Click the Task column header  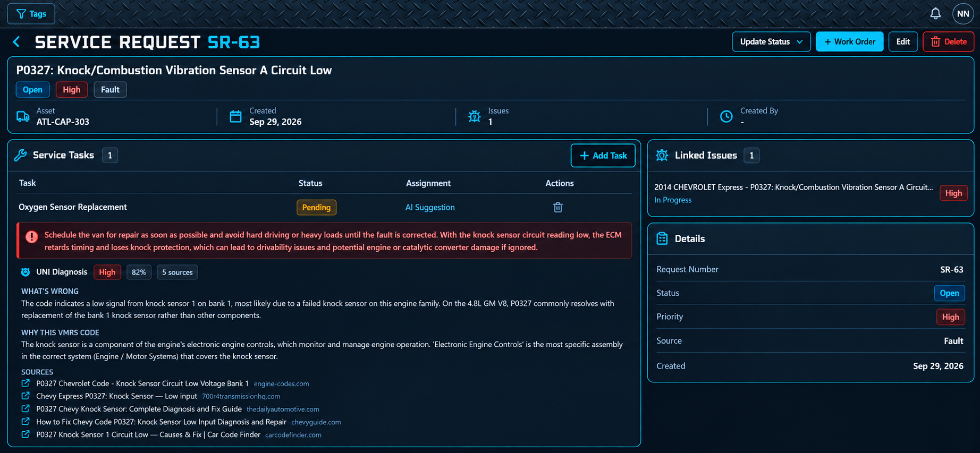click(x=28, y=183)
